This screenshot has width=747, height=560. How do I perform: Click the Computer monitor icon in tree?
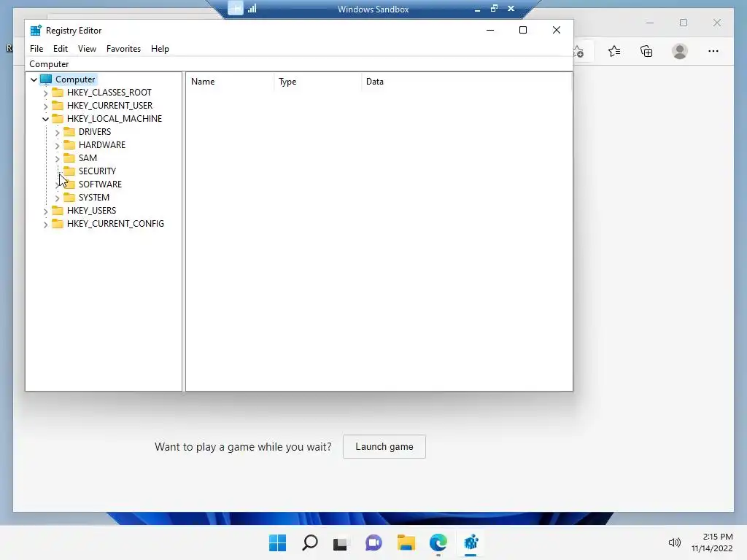point(46,79)
